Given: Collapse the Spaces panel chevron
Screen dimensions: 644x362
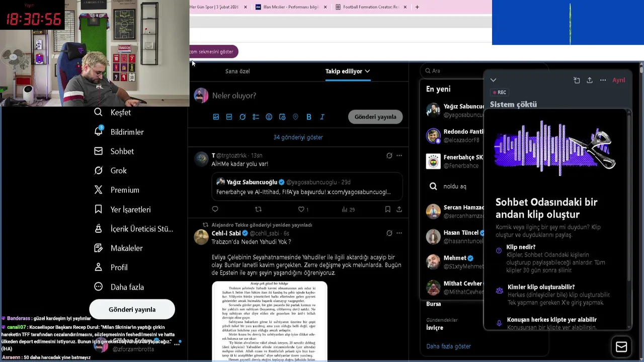Looking at the screenshot, I should 493,80.
